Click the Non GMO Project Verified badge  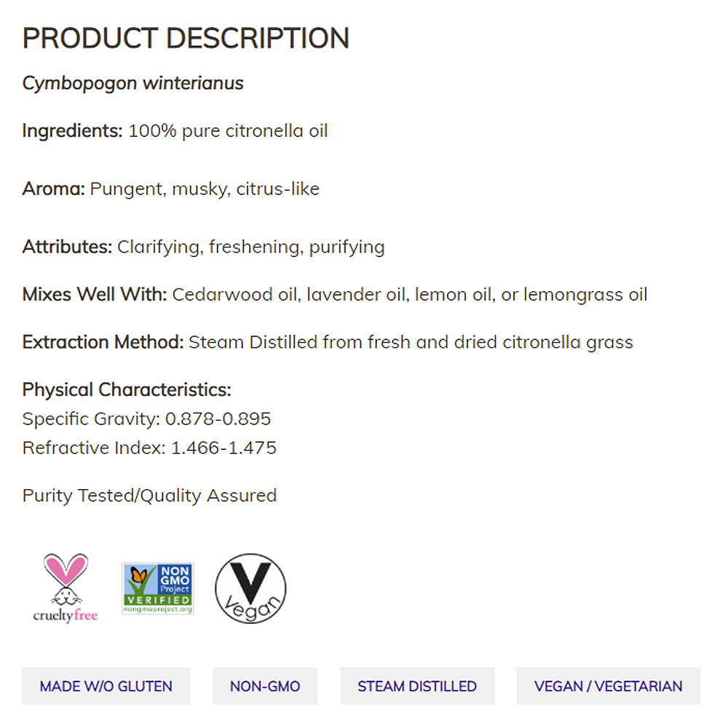click(x=157, y=588)
